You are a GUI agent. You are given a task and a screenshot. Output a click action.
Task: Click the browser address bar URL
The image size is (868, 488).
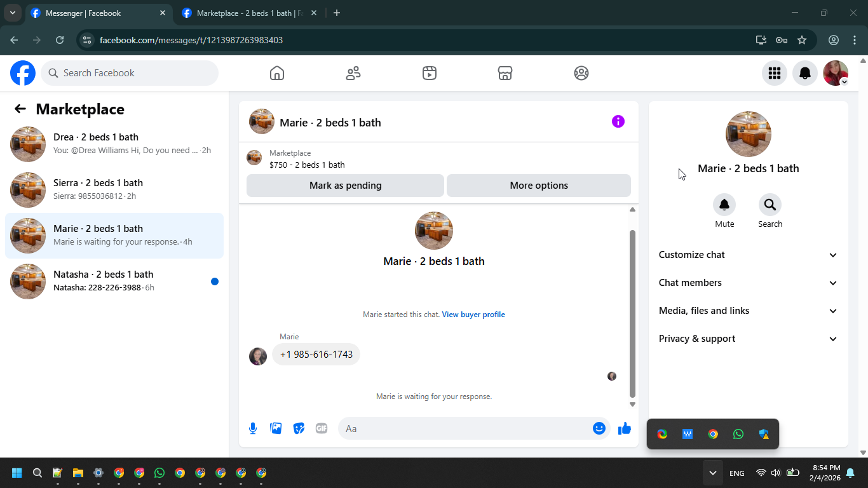coord(191,40)
